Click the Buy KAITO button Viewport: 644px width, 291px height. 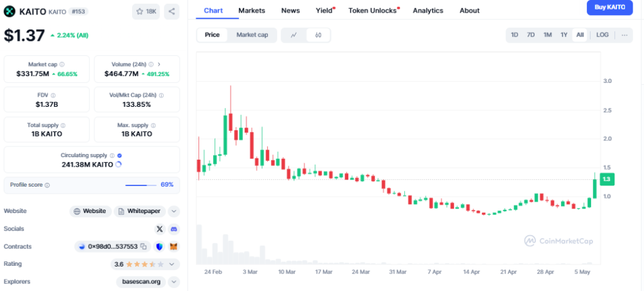pos(609,8)
